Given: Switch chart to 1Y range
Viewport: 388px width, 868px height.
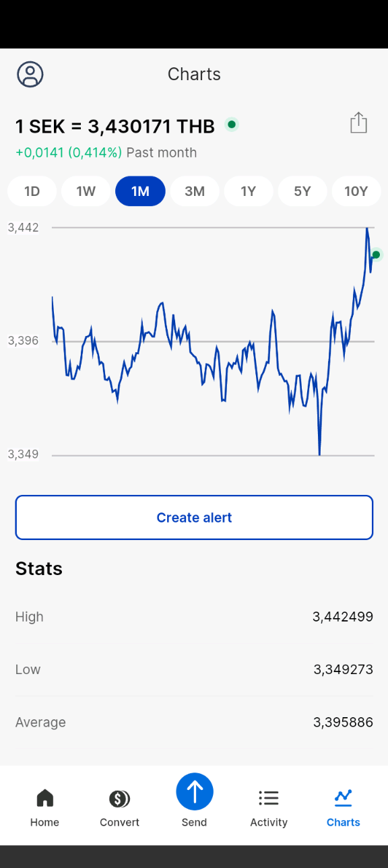Looking at the screenshot, I should 249,191.
